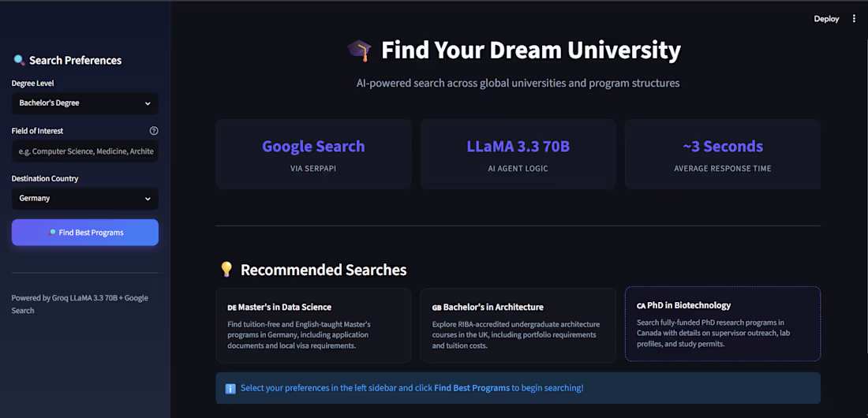This screenshot has height=418, width=868.
Task: Click the Field of Interest help icon
Action: 154,131
